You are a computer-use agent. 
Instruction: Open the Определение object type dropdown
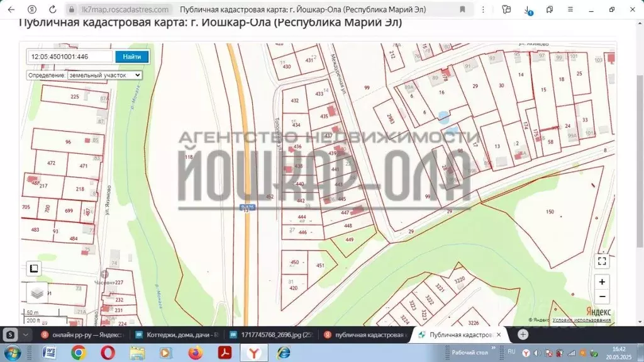[105, 76]
